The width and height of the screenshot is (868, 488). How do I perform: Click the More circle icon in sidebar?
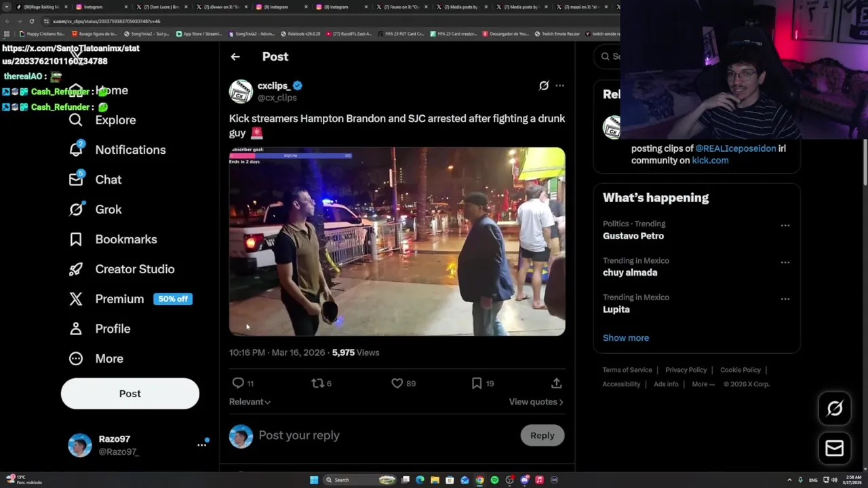[76, 359]
